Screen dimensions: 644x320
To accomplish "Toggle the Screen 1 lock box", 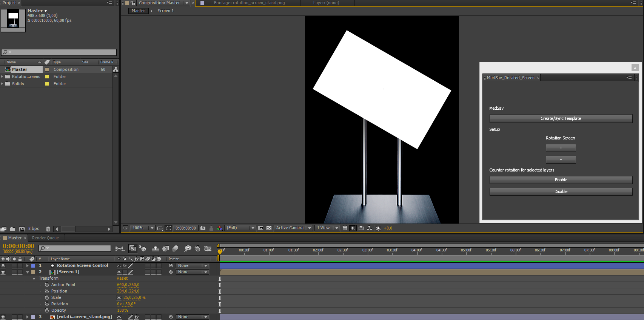I will pyautogui.click(x=20, y=272).
